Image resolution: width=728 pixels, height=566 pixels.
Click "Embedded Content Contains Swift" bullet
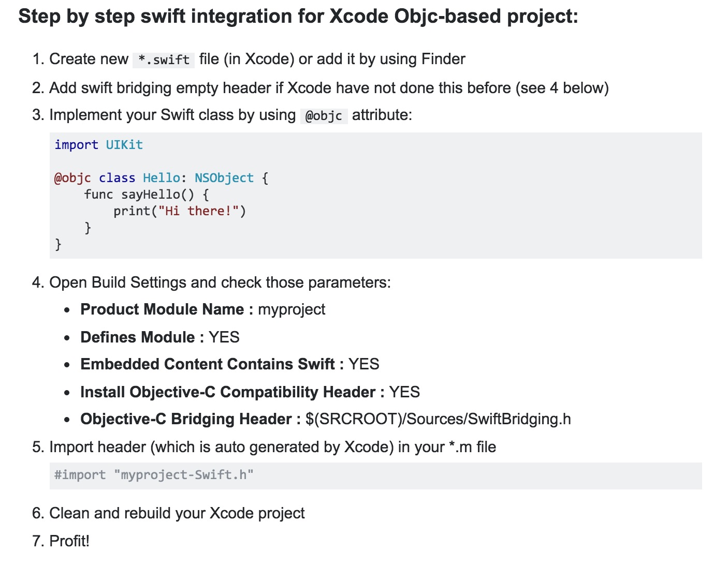tap(207, 364)
